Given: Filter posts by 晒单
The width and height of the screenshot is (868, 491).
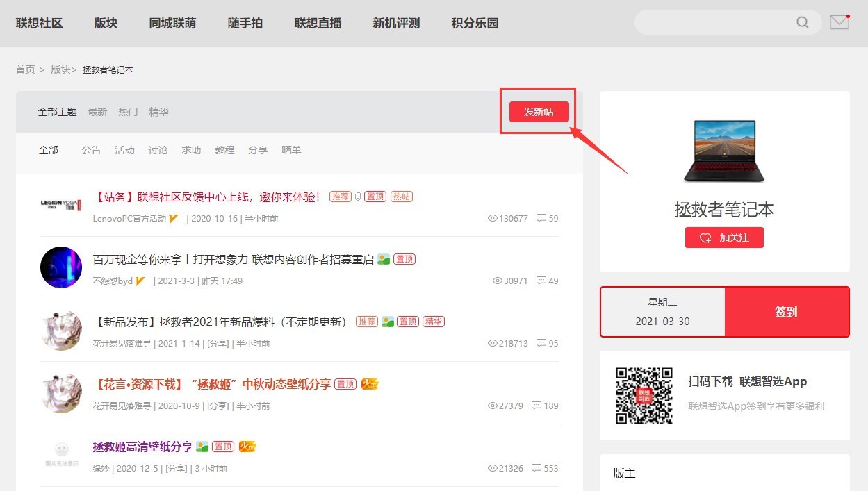Looking at the screenshot, I should click(x=291, y=150).
